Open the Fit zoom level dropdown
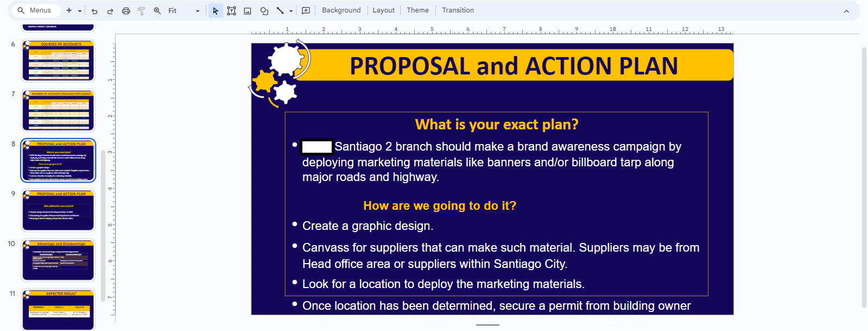 tap(184, 11)
